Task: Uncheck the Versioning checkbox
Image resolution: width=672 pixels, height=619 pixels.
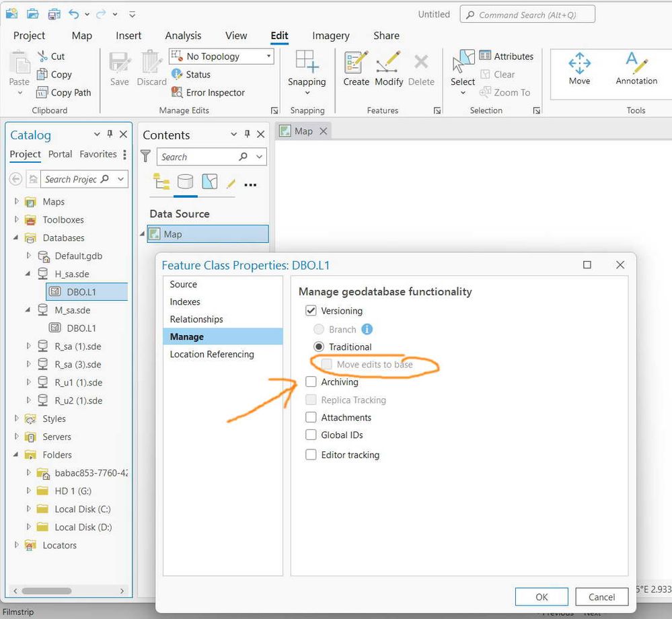Action: (x=311, y=310)
